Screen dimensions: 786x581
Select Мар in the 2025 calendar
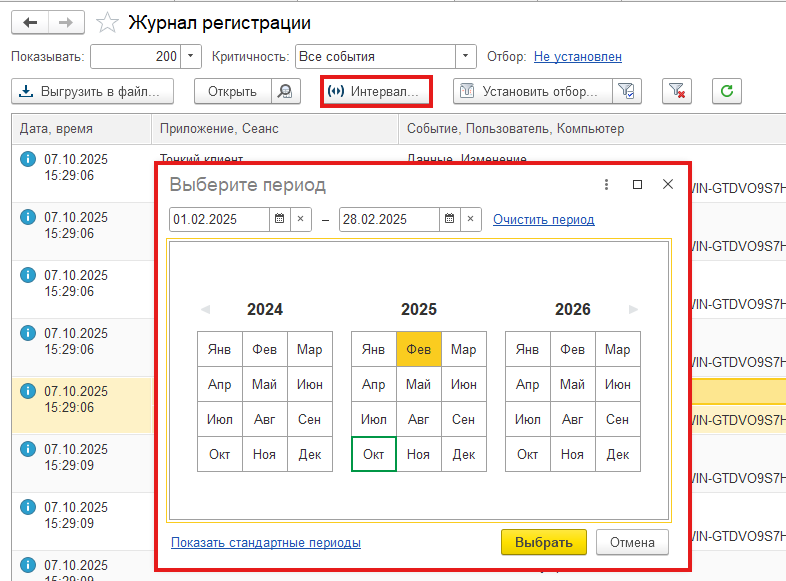464,349
